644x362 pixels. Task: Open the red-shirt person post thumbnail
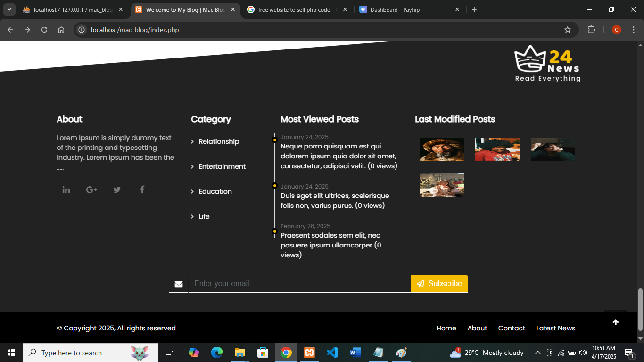[x=497, y=149]
